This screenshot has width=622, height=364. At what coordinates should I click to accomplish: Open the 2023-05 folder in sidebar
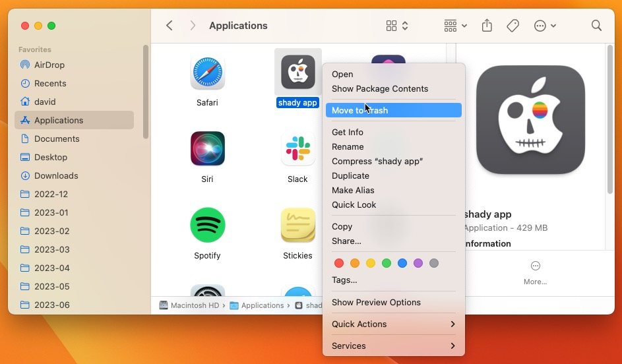74,286
